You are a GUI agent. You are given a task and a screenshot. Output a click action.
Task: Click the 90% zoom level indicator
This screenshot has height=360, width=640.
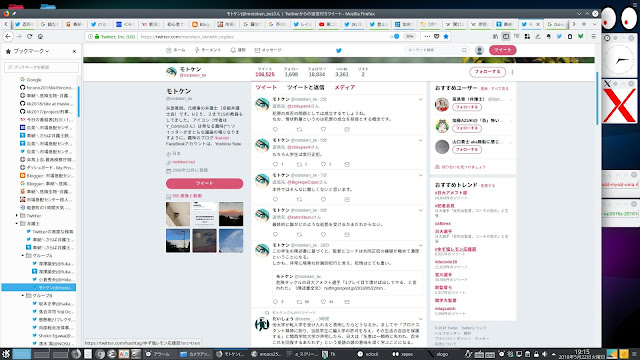tap(409, 36)
